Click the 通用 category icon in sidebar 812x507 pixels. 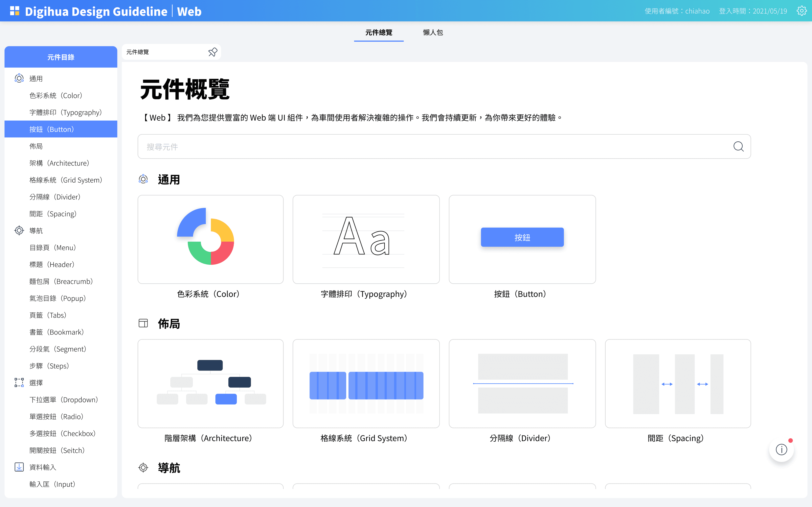coord(19,78)
